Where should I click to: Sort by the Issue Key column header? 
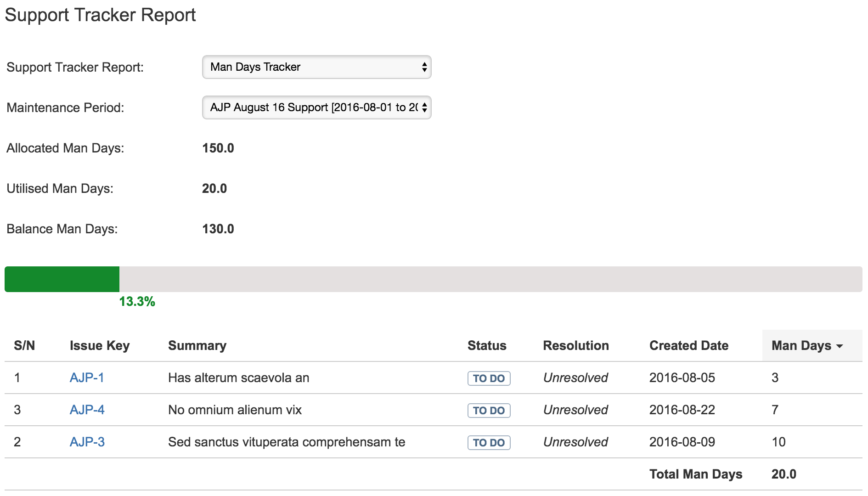[x=100, y=345]
